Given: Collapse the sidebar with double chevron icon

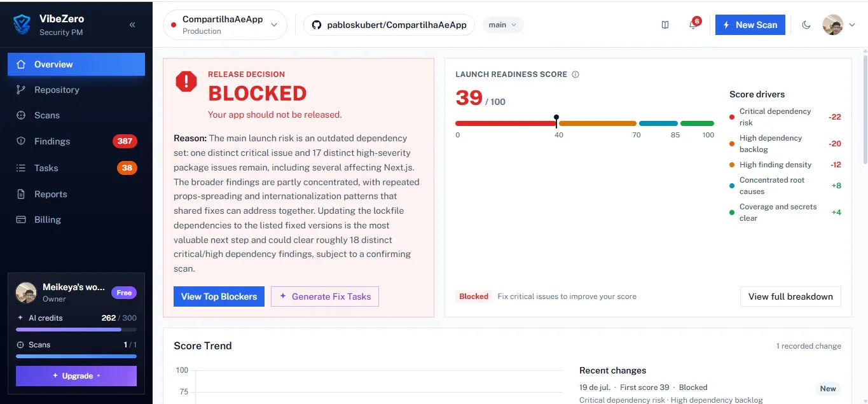Looking at the screenshot, I should (x=132, y=25).
